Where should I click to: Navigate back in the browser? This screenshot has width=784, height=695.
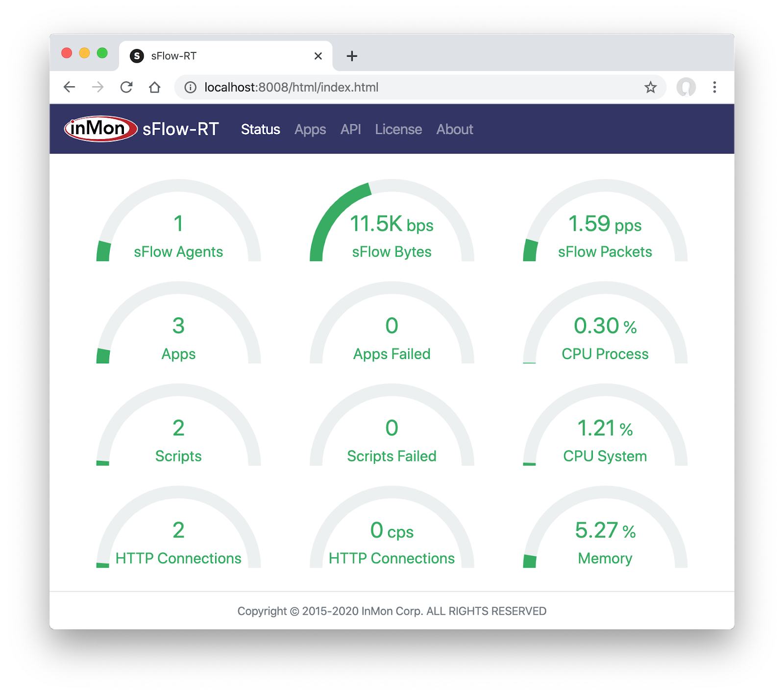(70, 87)
